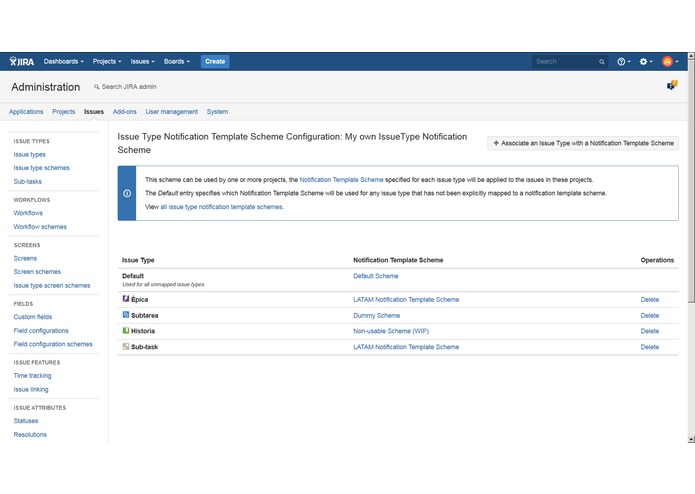Open Resolutions in sidebar

30,434
